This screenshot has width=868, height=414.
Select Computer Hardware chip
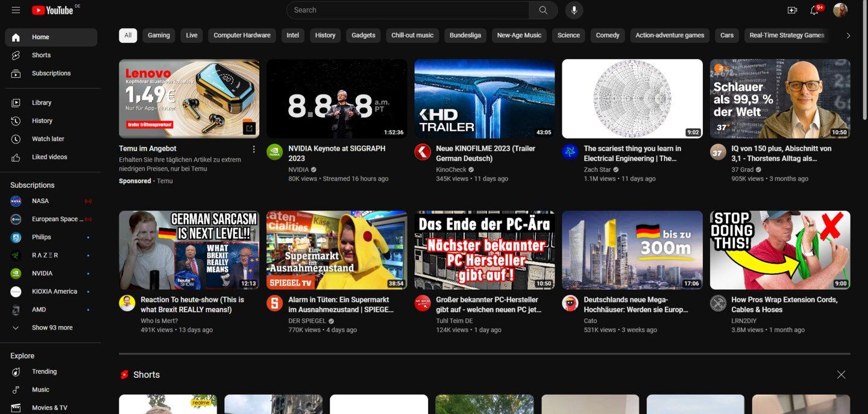pos(242,36)
